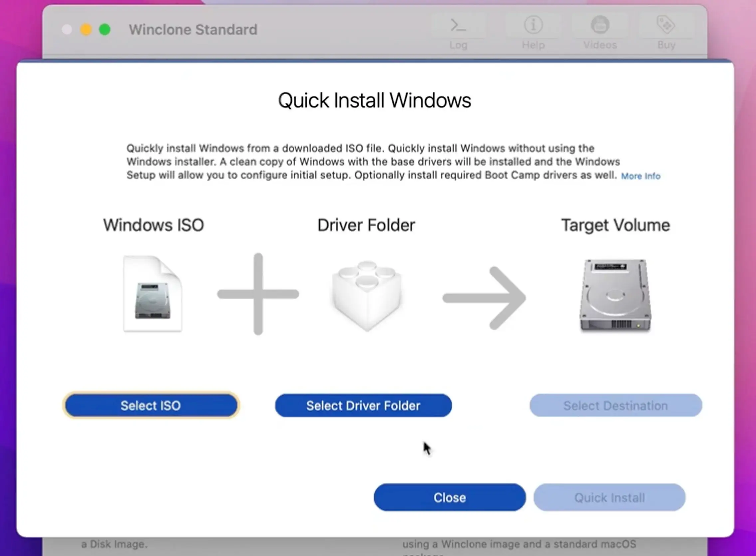Click the Driver Folder brick icon
Viewport: 756px width, 556px height.
tap(367, 296)
